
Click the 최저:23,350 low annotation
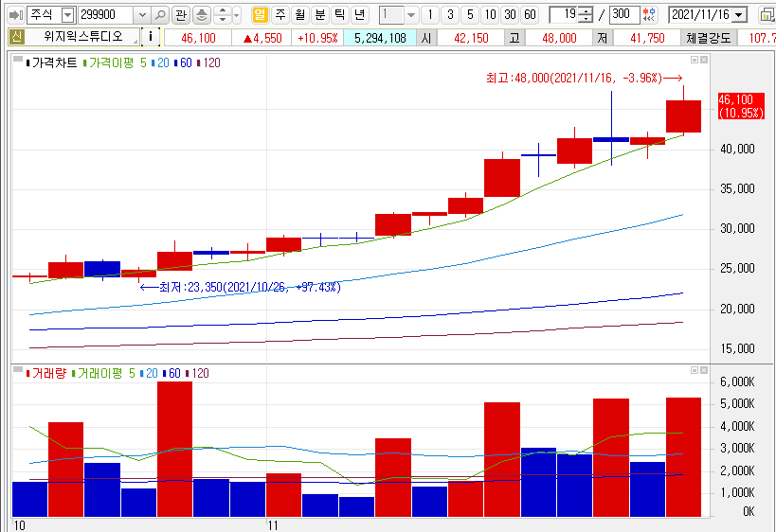point(241,287)
